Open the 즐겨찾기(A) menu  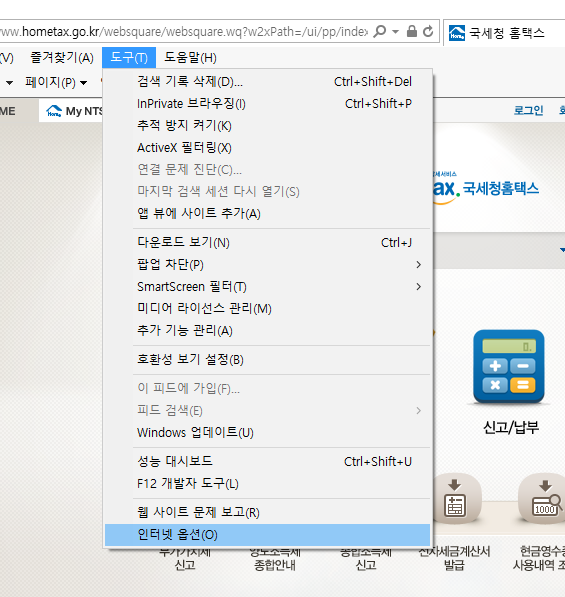pyautogui.click(x=62, y=58)
